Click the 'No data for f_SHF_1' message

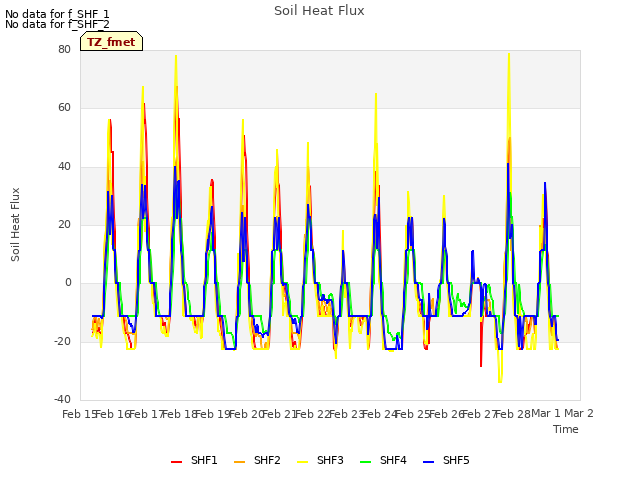coord(57,14)
